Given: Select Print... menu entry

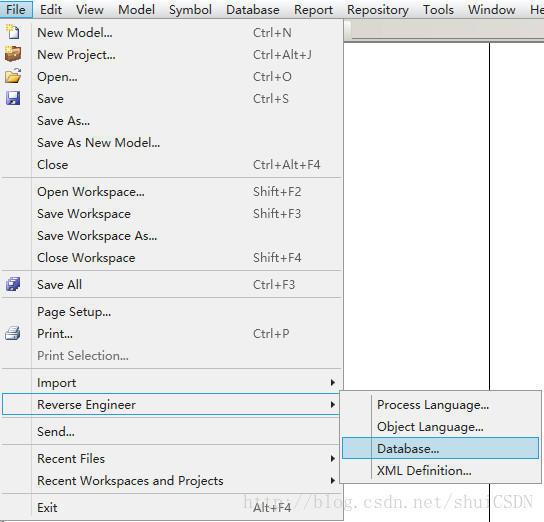Looking at the screenshot, I should pyautogui.click(x=172, y=334).
